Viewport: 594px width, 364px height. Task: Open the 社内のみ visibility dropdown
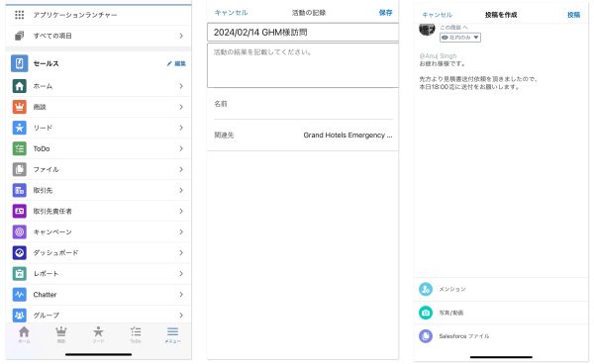(460, 38)
